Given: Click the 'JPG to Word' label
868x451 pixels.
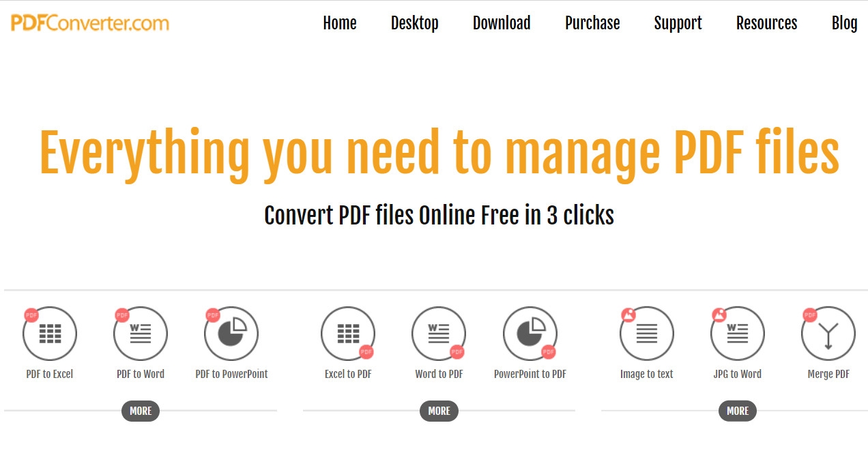Looking at the screenshot, I should coord(737,374).
